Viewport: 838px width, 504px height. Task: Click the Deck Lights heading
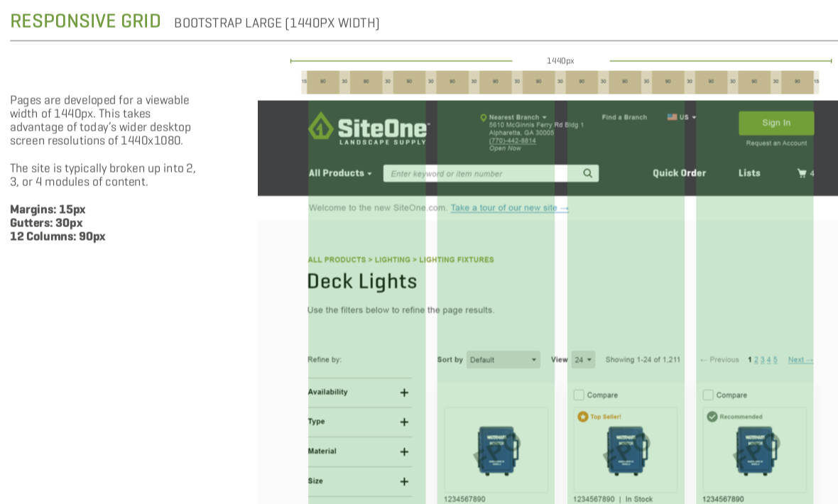361,282
